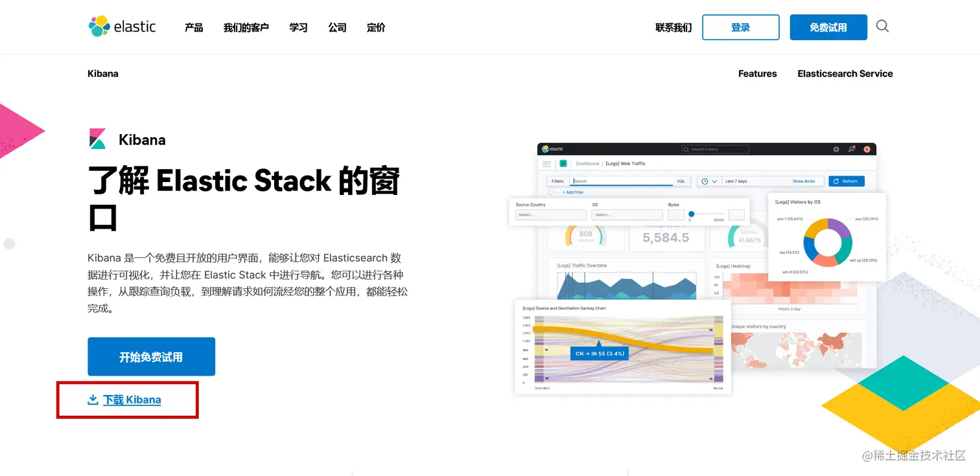980x476 pixels.
Task: Click the [Logs] Heatmap chart
Action: pos(789,289)
